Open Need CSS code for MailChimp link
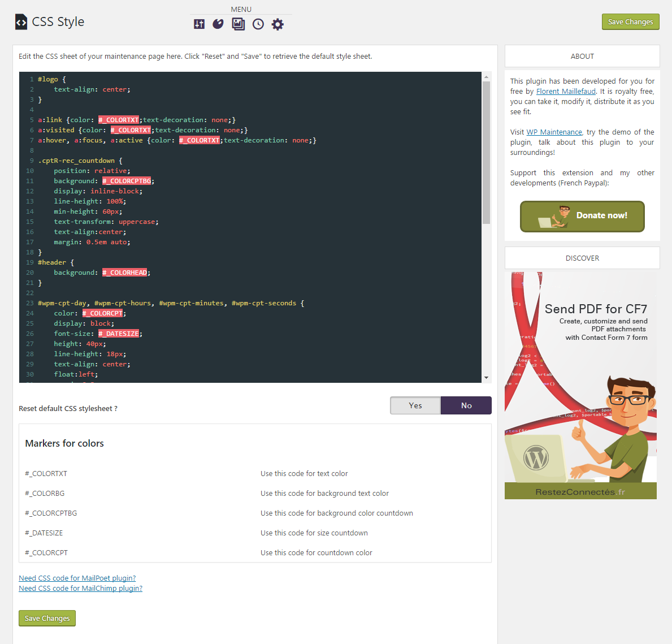The width and height of the screenshot is (672, 644). pos(81,588)
